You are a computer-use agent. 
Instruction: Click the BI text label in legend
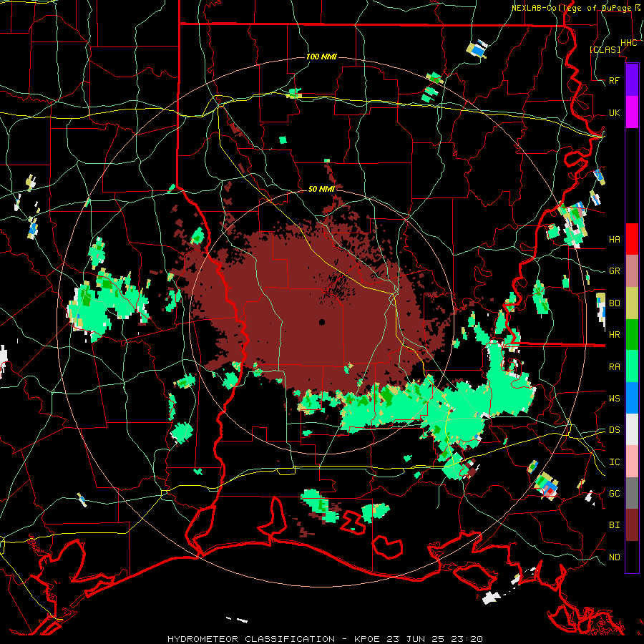(615, 525)
